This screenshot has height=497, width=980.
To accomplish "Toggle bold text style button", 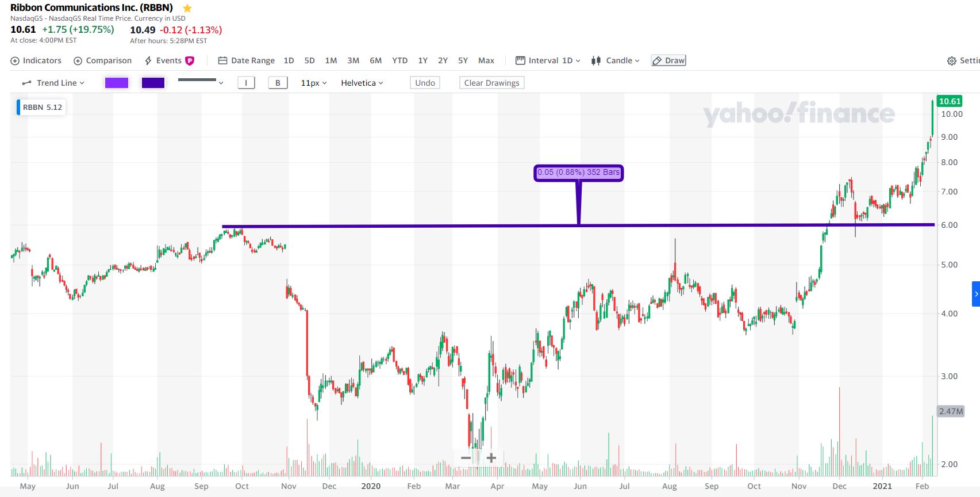I will pyautogui.click(x=278, y=83).
